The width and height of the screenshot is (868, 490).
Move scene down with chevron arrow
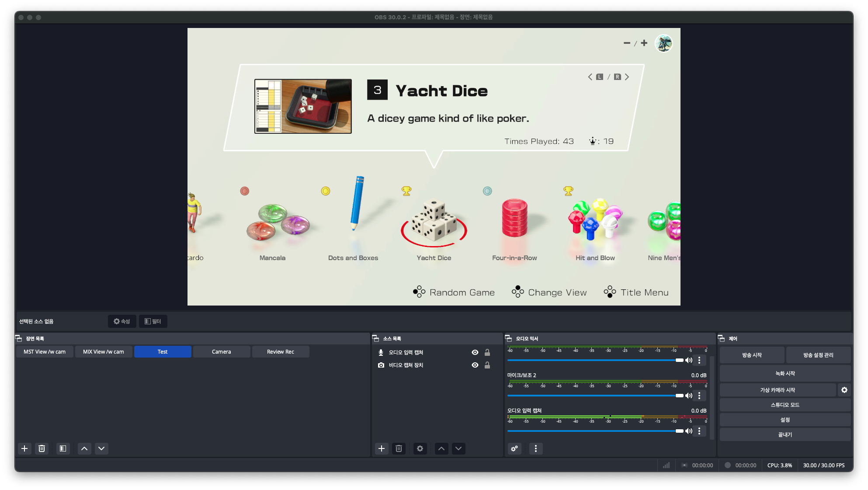click(101, 448)
